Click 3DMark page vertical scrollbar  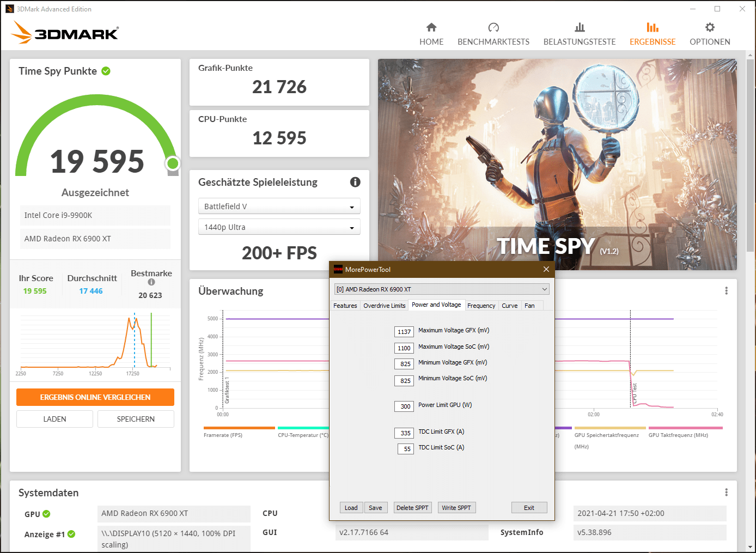(x=751, y=155)
